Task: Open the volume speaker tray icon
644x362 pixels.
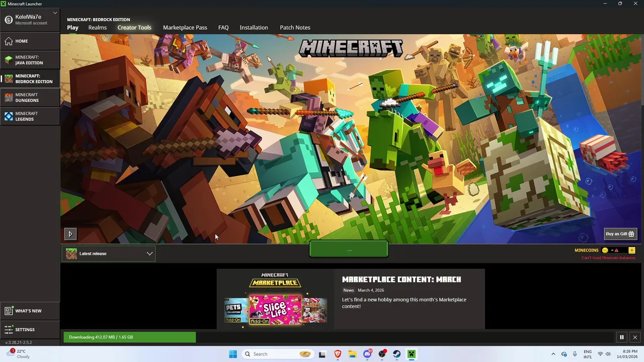Action: point(608,354)
